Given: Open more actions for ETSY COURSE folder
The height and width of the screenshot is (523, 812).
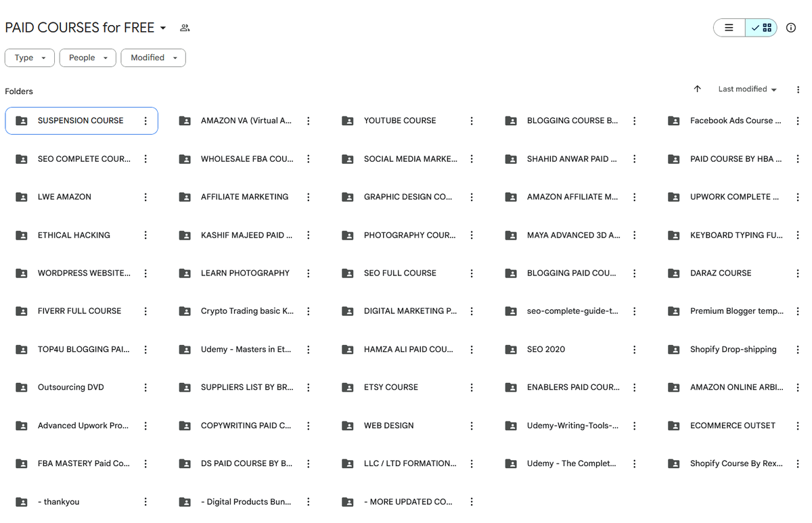Looking at the screenshot, I should tap(472, 388).
